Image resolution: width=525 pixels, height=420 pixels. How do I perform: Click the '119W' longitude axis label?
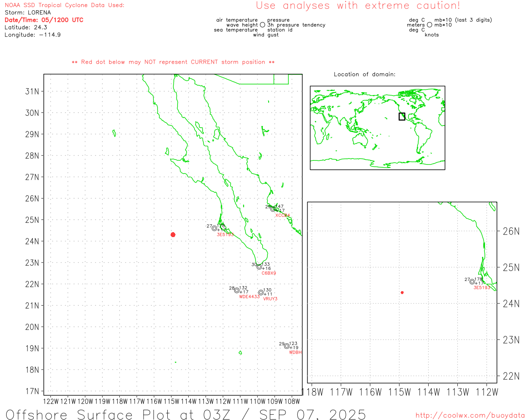point(103,402)
